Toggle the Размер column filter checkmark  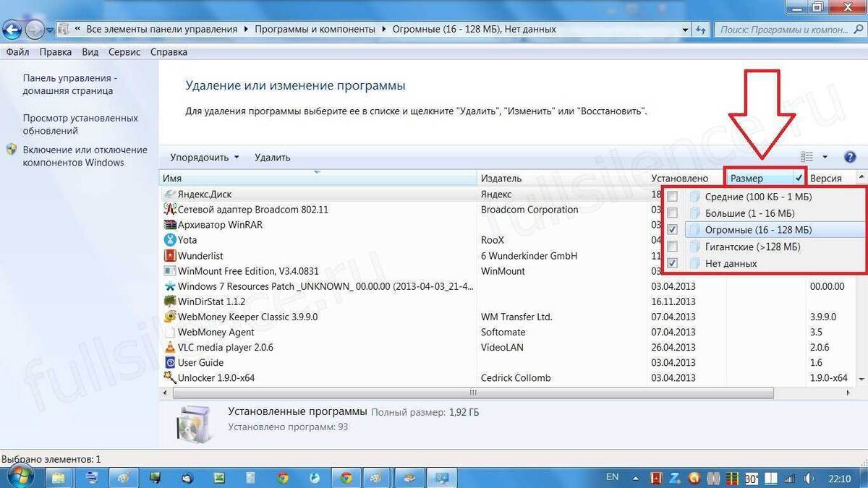799,178
